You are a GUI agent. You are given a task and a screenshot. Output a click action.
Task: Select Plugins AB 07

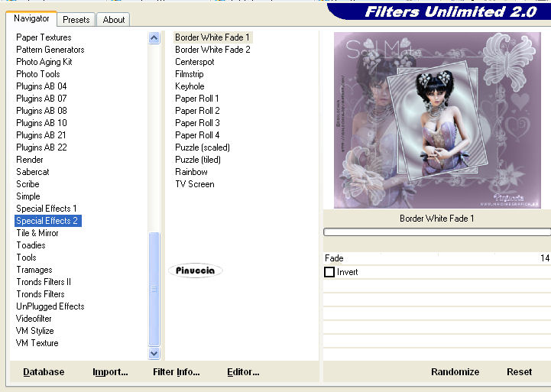tap(41, 99)
